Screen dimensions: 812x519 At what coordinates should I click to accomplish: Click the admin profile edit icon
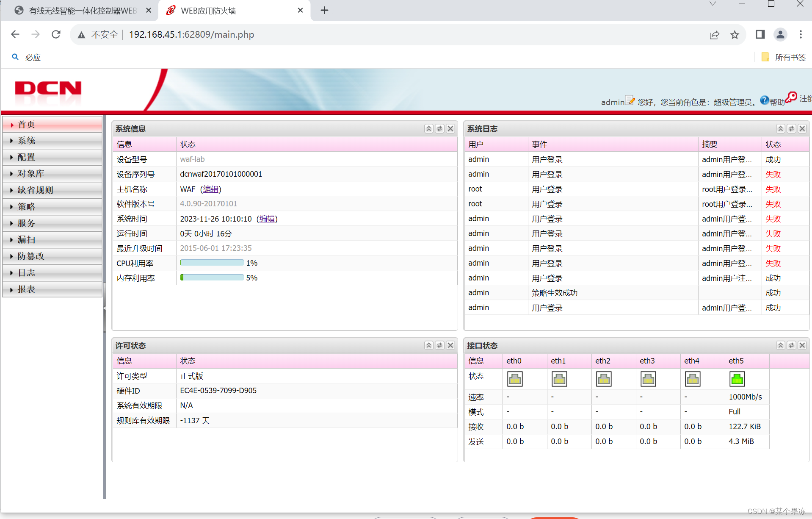coord(630,100)
